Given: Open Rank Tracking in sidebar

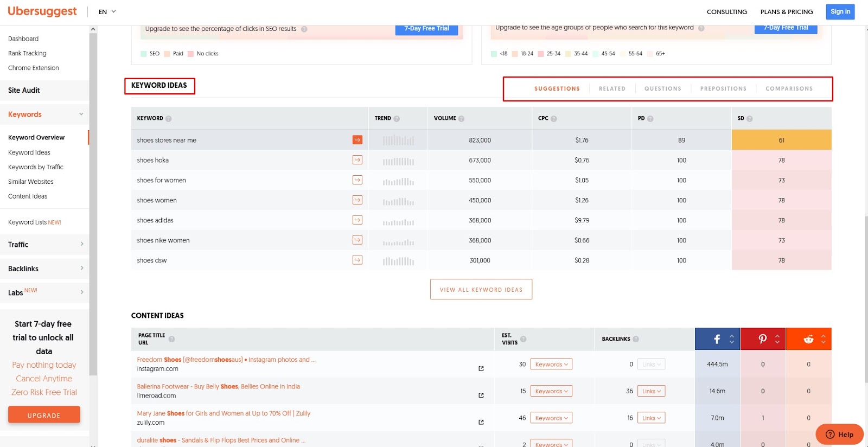Looking at the screenshot, I should coord(27,54).
